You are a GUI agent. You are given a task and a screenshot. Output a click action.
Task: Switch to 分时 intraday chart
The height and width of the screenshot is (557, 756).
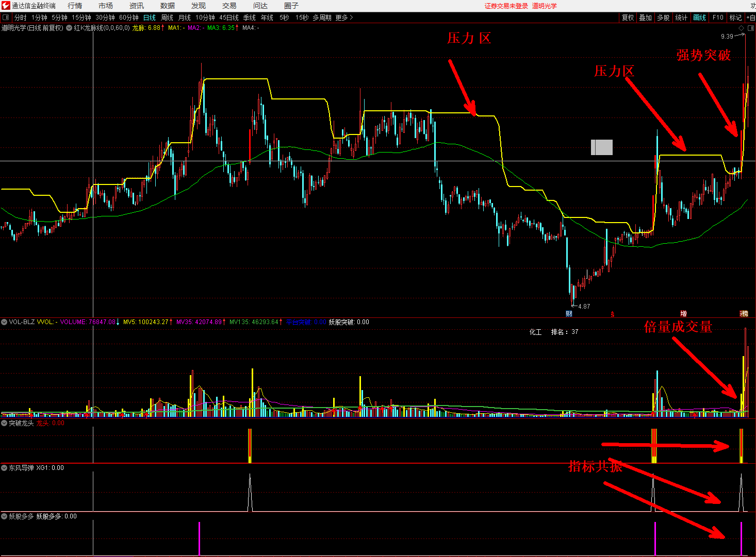21,18
